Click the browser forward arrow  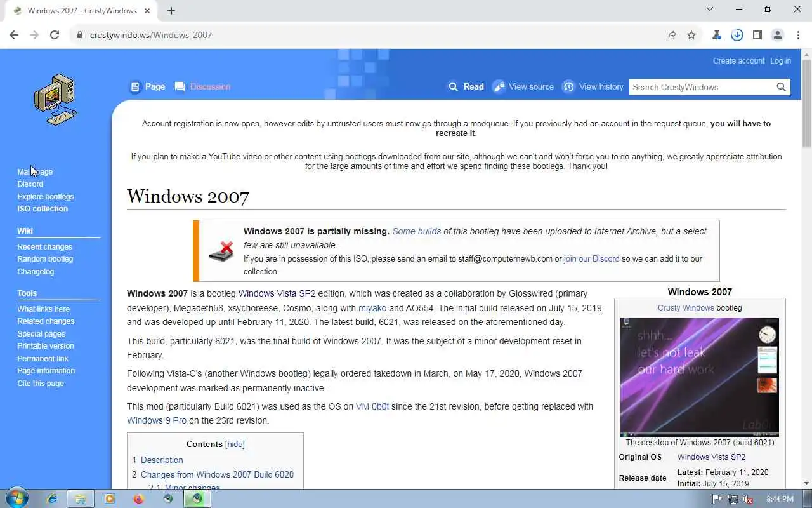click(x=34, y=35)
